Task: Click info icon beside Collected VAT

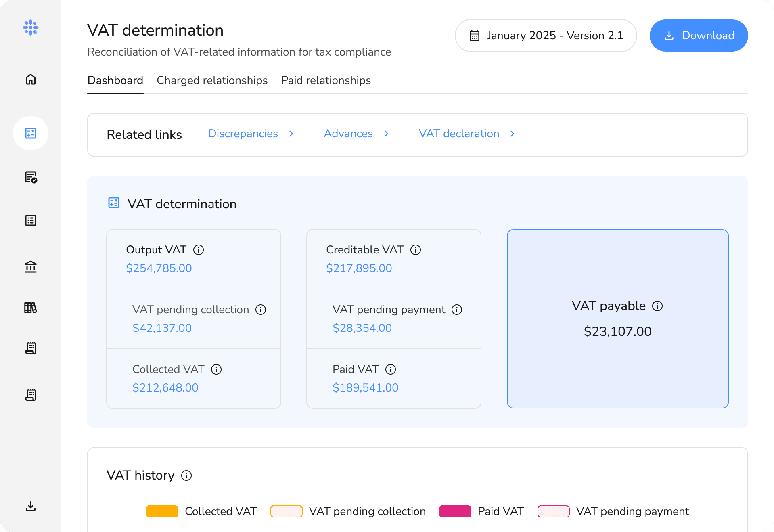Action: (216, 369)
